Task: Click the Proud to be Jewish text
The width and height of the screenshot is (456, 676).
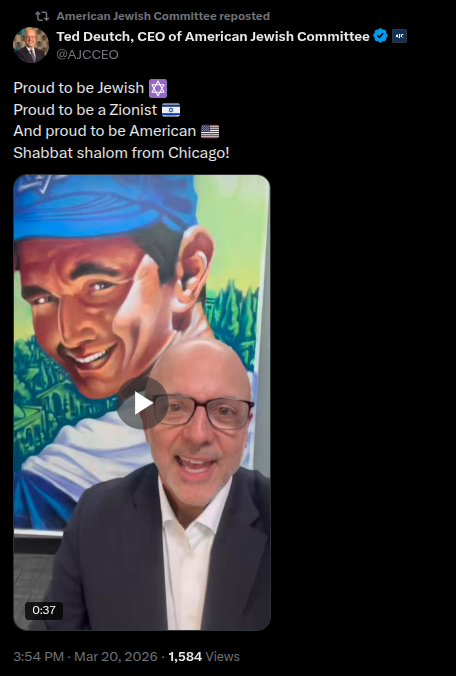Action: point(78,88)
